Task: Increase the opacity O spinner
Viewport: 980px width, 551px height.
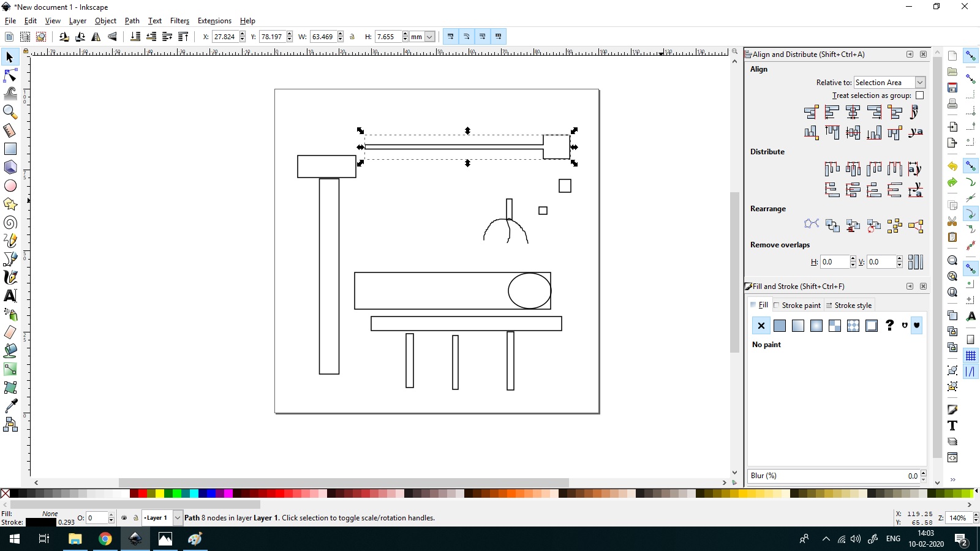Action: [111, 515]
